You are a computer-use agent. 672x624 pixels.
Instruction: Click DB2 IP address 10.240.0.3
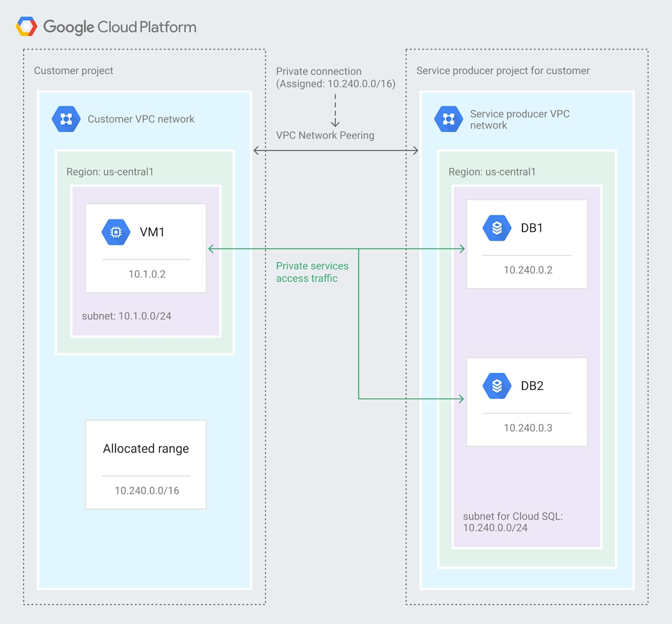click(528, 428)
